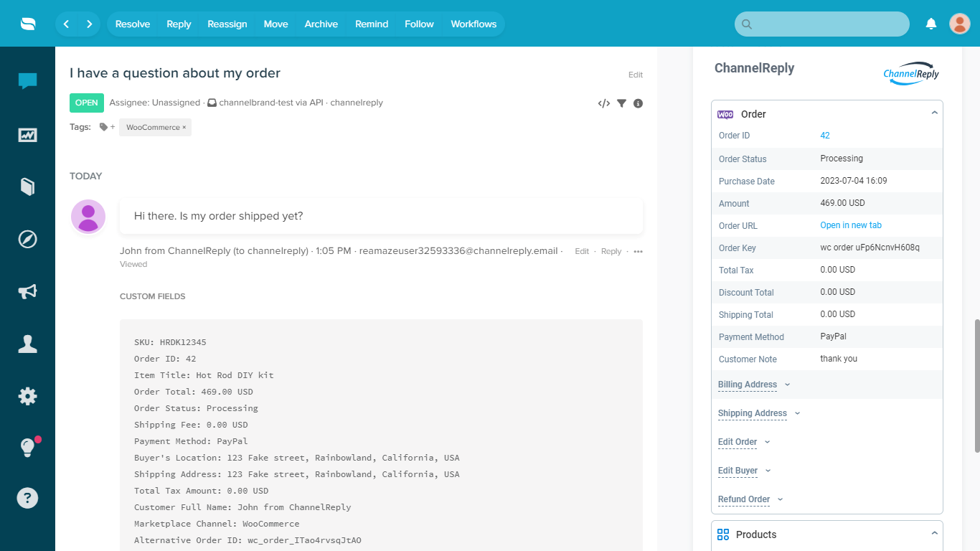Open the Help question mark icon
This screenshot has width=980, height=551.
tap(27, 498)
